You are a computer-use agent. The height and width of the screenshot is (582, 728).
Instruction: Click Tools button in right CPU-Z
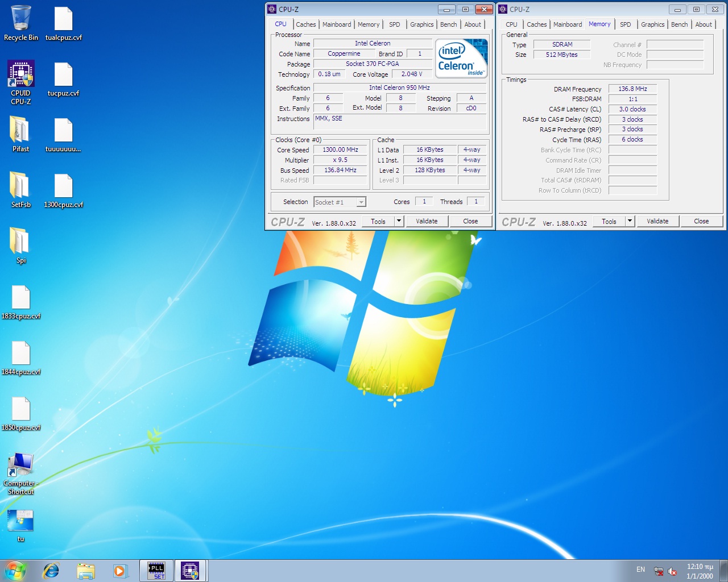pyautogui.click(x=609, y=221)
